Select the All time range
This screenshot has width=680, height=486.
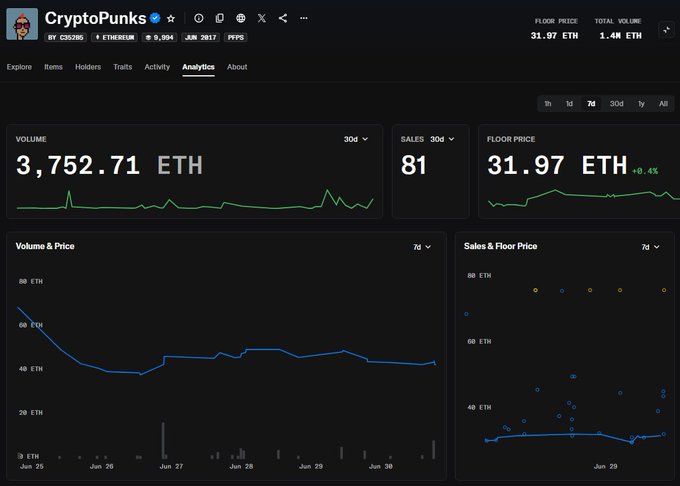pyautogui.click(x=663, y=104)
